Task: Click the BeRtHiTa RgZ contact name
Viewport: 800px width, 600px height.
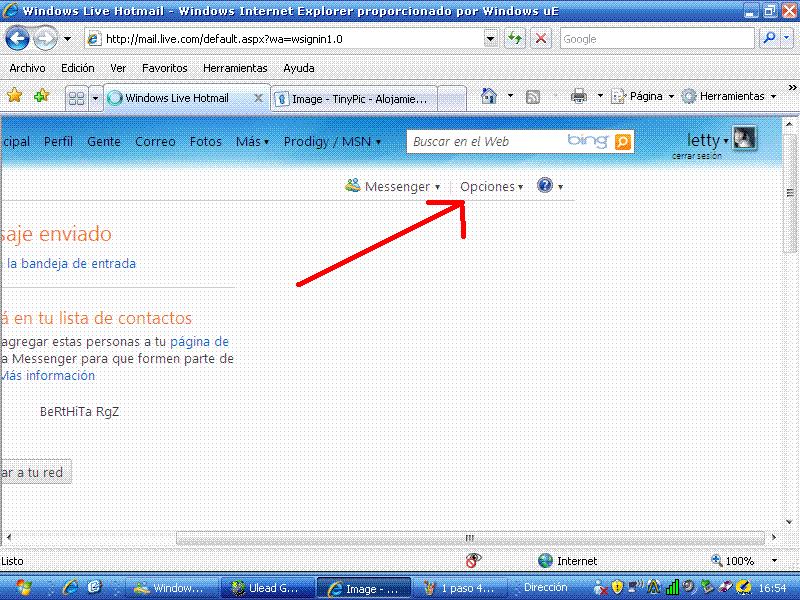Action: click(x=80, y=411)
